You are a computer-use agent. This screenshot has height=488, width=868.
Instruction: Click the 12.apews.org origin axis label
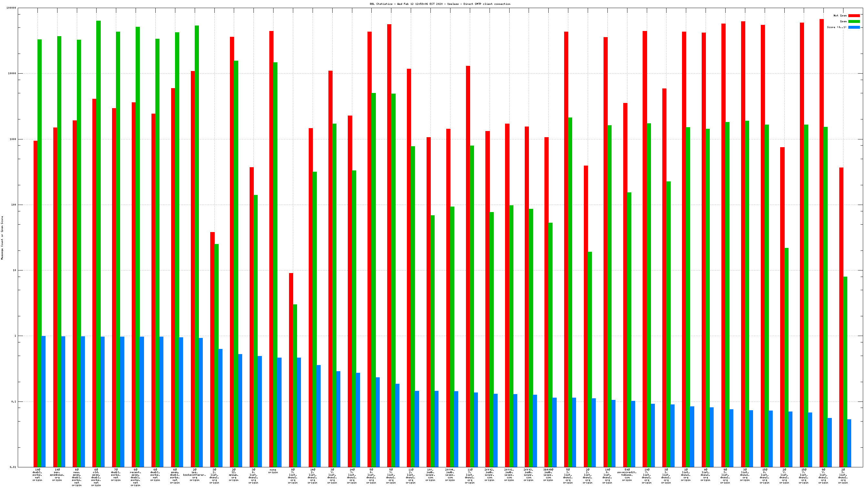tap(233, 474)
